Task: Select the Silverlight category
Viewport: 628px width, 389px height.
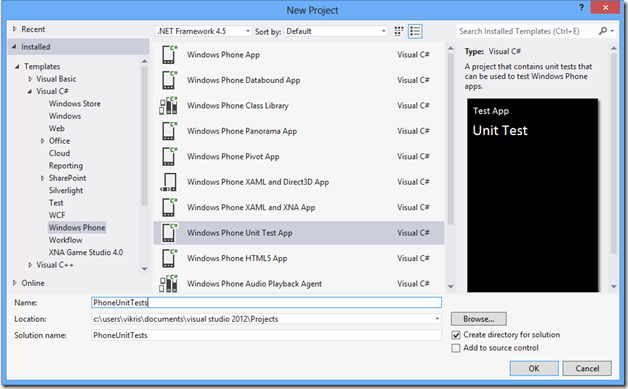Action: click(x=66, y=191)
